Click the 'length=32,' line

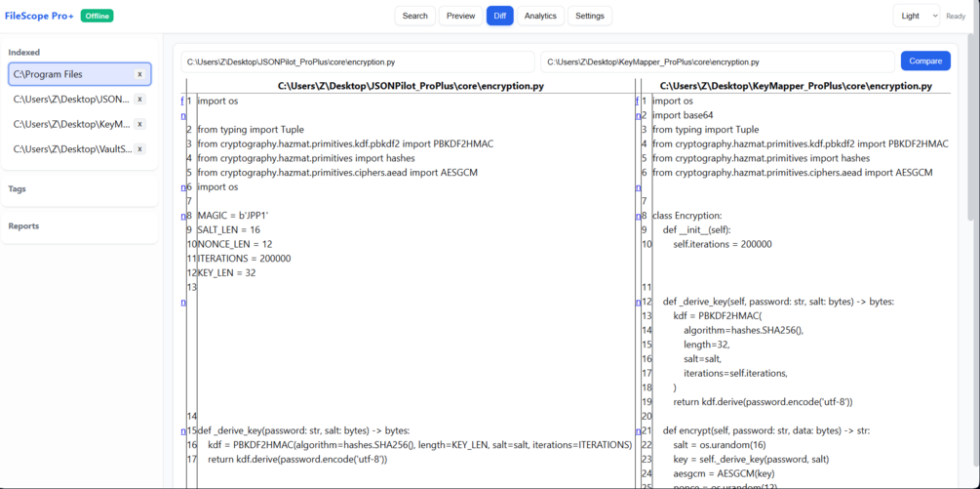coord(707,345)
